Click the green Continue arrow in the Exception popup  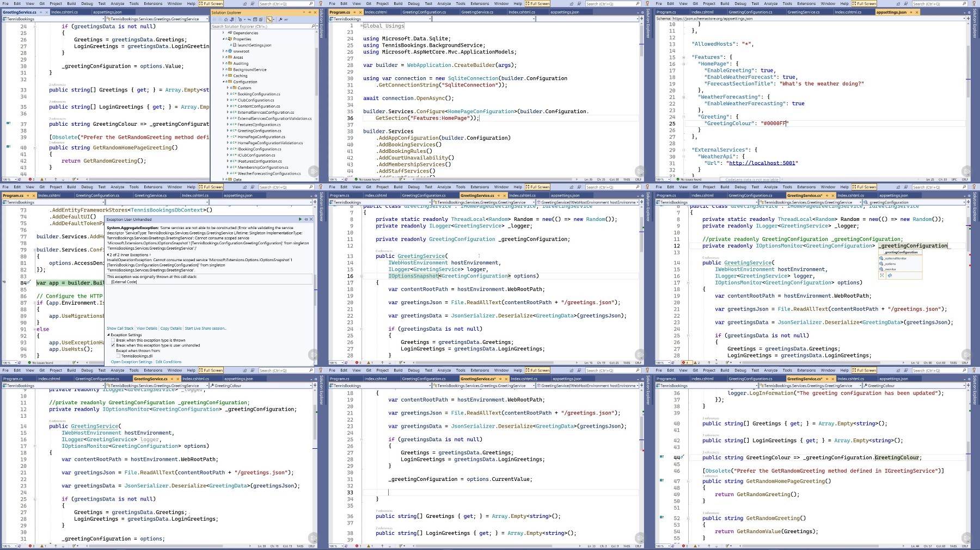(x=300, y=219)
